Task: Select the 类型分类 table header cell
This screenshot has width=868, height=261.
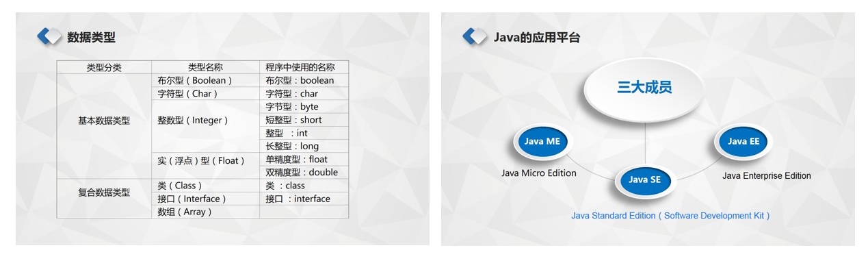Action: tap(104, 67)
